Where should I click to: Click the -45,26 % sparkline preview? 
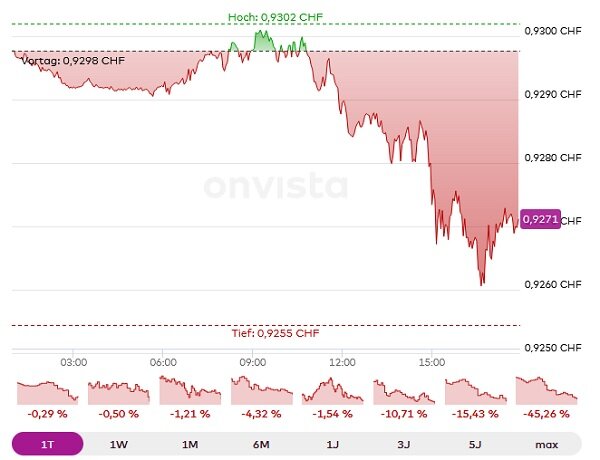tap(546, 390)
